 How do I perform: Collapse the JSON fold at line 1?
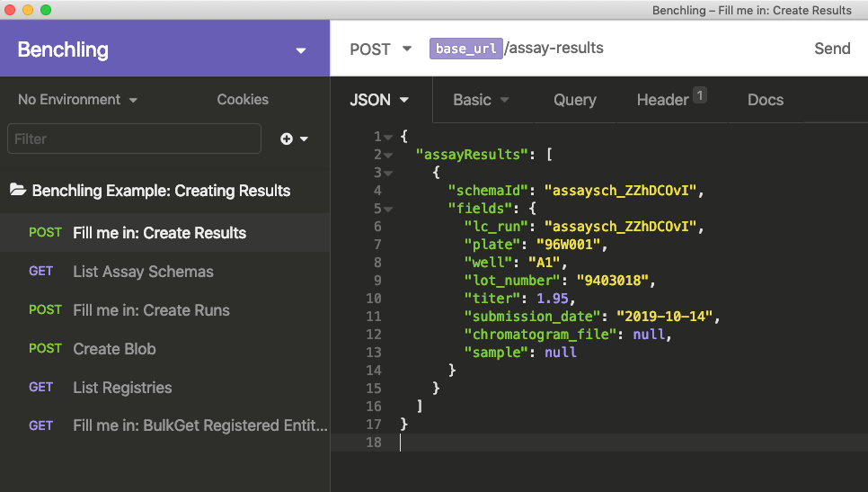[x=388, y=137]
